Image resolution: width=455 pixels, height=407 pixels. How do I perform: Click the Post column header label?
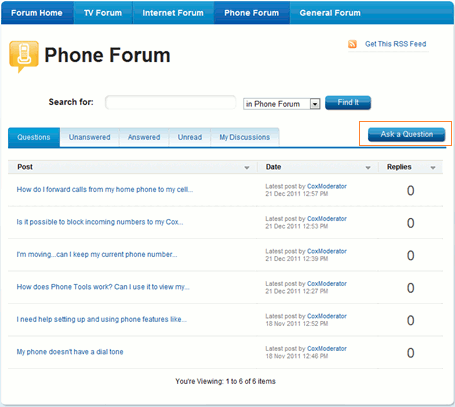tap(25, 167)
